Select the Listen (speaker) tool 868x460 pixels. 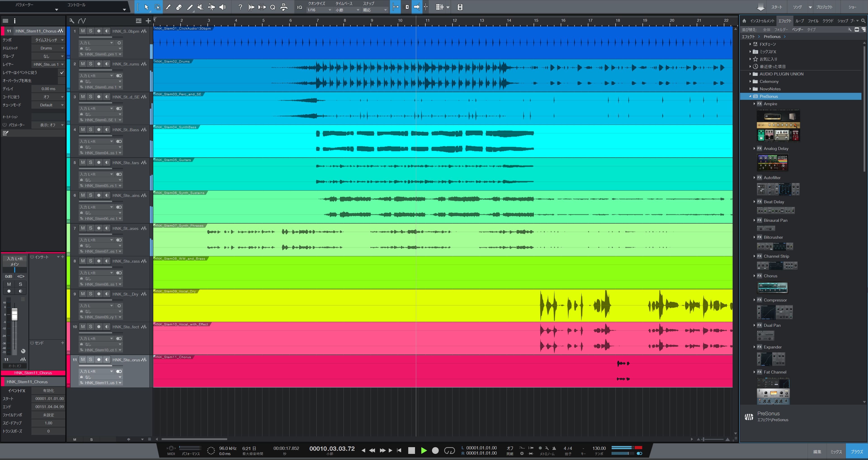pyautogui.click(x=222, y=7)
